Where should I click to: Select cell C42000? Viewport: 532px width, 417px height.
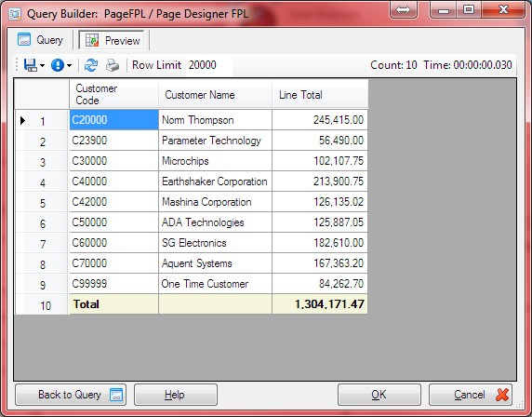pos(113,202)
